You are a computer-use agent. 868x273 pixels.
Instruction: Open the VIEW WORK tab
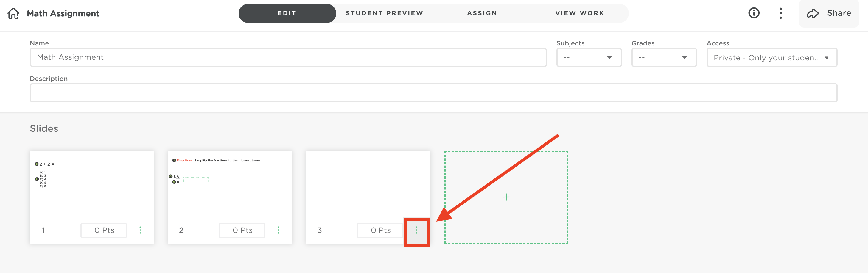point(580,13)
